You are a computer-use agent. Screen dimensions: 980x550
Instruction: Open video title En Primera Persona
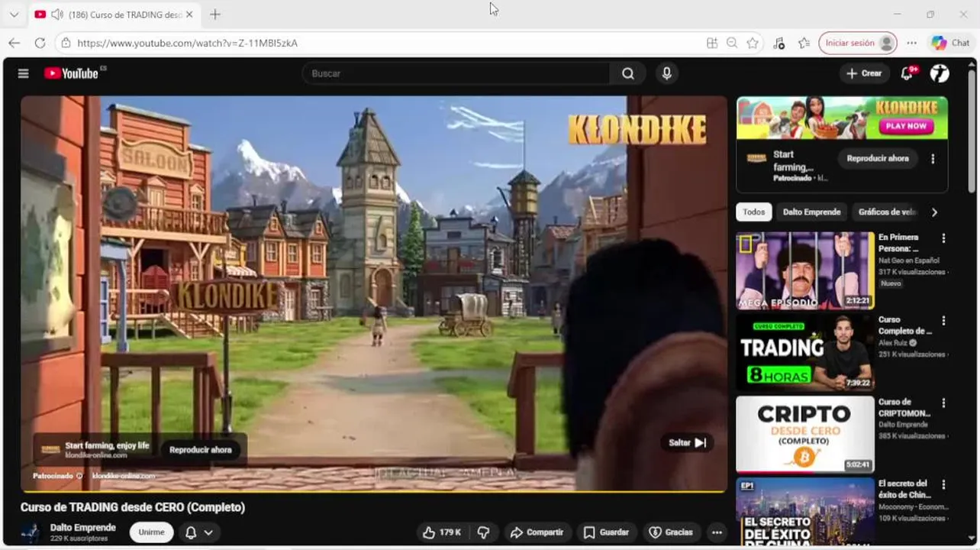pyautogui.click(x=898, y=243)
